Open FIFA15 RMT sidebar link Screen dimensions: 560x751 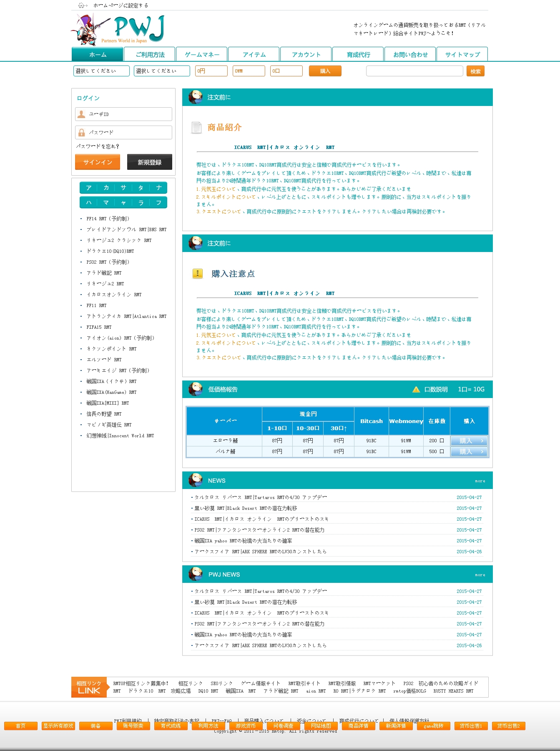[x=99, y=327]
